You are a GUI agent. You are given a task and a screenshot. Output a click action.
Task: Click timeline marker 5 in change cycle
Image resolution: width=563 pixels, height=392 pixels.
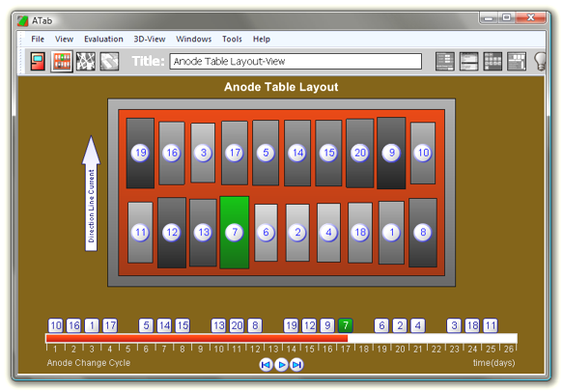pyautogui.click(x=146, y=325)
